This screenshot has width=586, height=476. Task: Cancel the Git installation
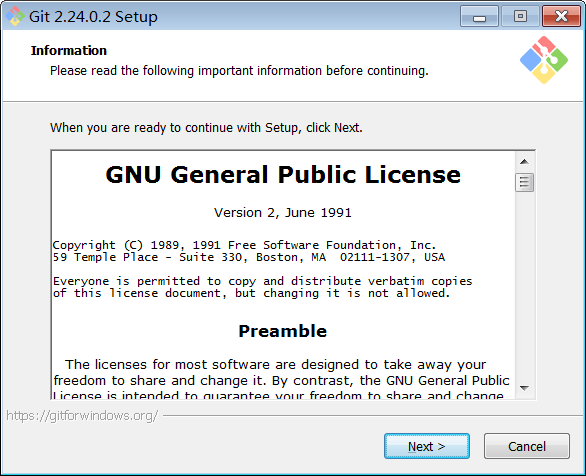527,446
